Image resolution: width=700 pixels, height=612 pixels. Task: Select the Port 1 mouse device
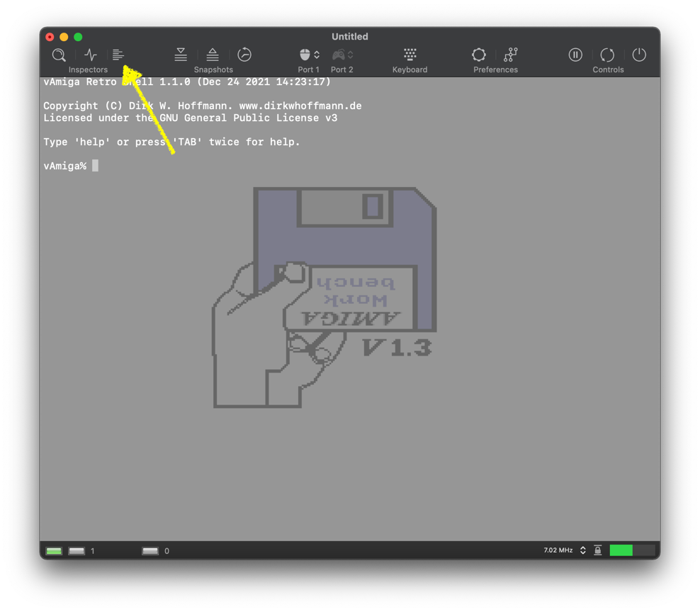coord(305,55)
